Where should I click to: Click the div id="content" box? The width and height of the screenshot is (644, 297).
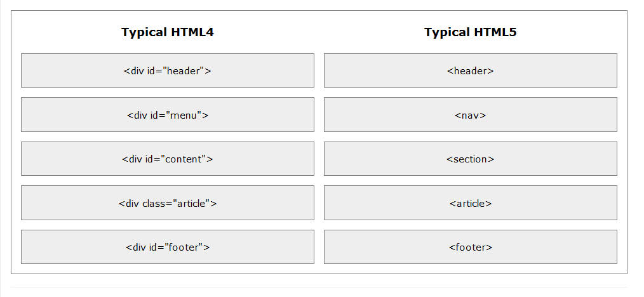coord(168,159)
